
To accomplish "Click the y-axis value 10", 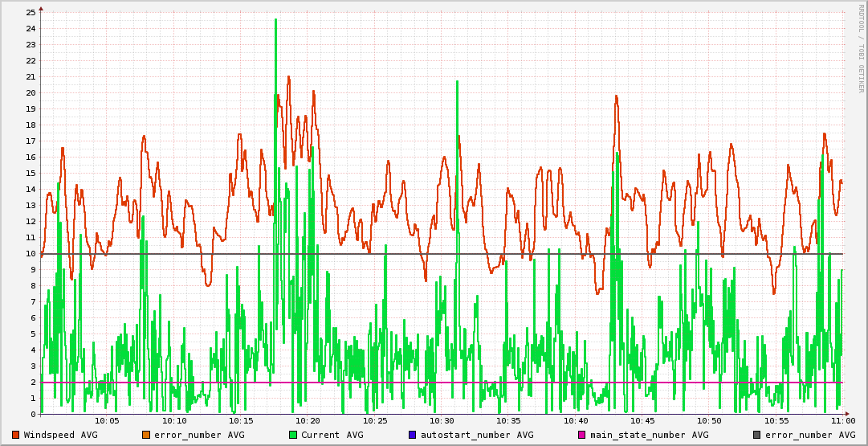I will point(31,253).
